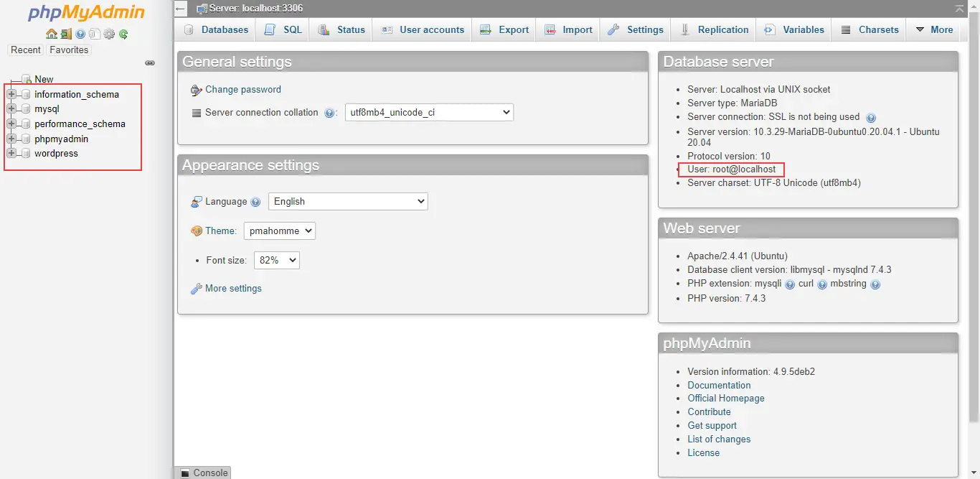Click the Recent button in sidebar

click(x=26, y=50)
